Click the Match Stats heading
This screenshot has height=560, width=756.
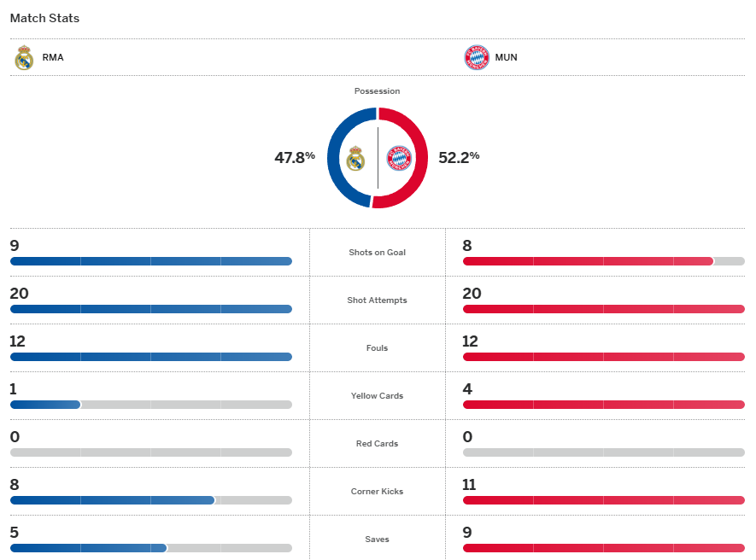click(x=44, y=18)
